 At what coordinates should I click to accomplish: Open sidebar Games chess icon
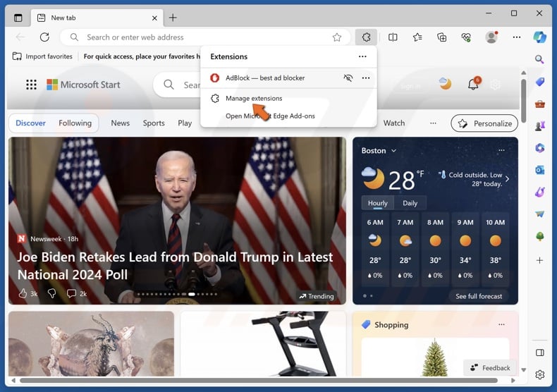540,125
